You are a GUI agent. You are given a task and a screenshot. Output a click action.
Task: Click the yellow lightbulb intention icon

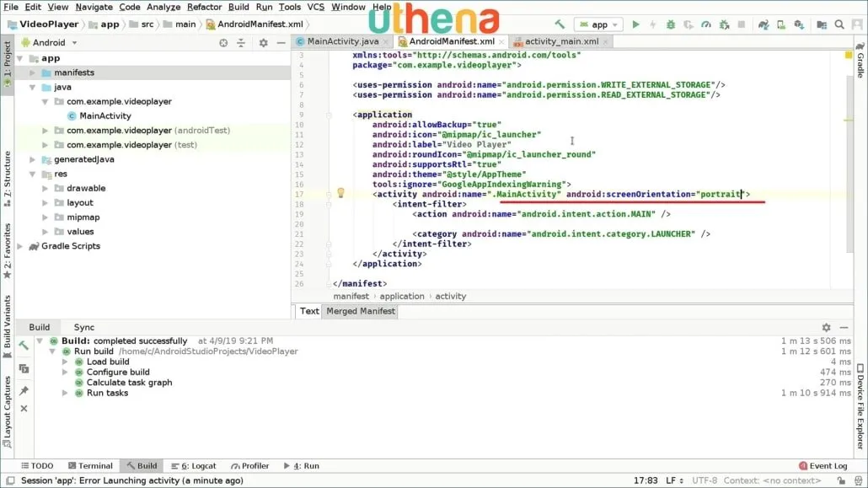pos(340,193)
